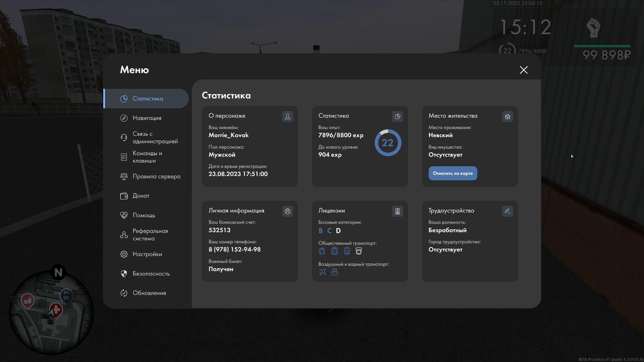The image size is (644, 362).
Task: Click the profile icon on О персонаже card
Action: pyautogui.click(x=287, y=116)
